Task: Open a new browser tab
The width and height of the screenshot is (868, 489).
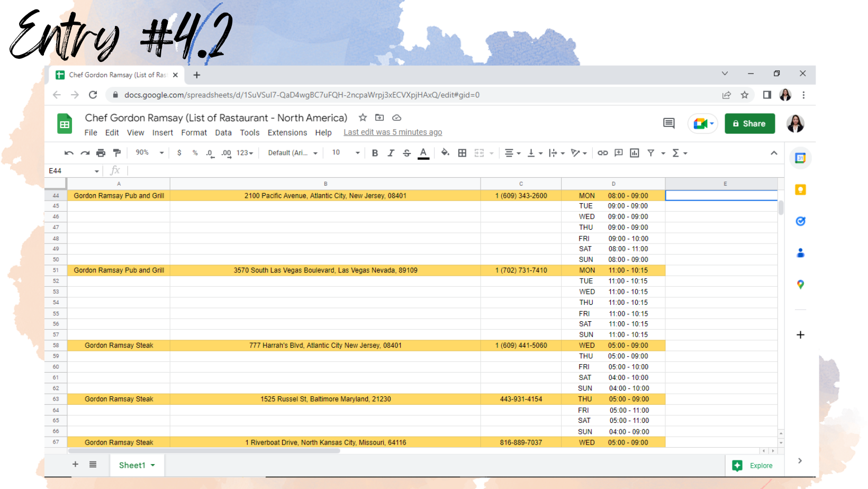Action: click(x=196, y=75)
